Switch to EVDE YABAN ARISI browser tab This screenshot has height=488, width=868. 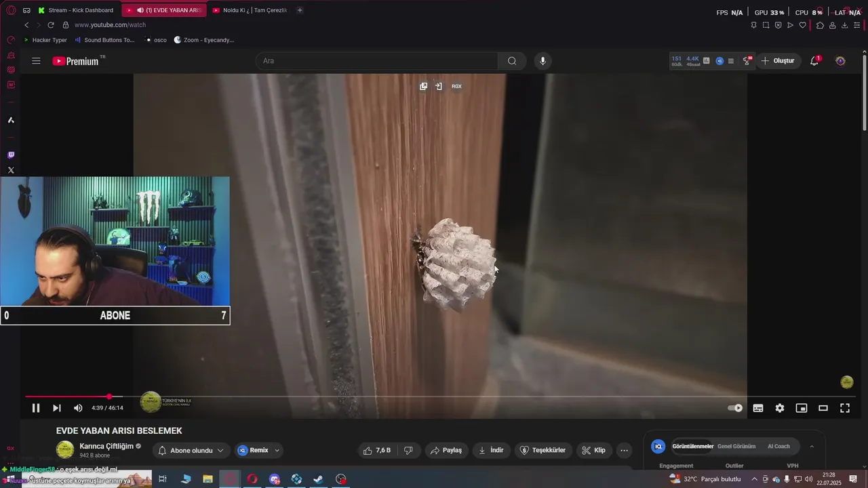[x=165, y=10]
